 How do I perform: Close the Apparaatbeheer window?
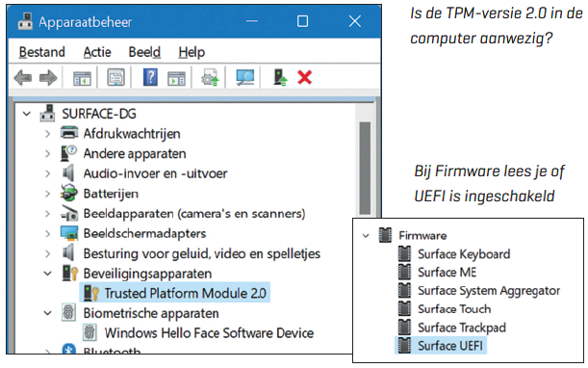355,21
